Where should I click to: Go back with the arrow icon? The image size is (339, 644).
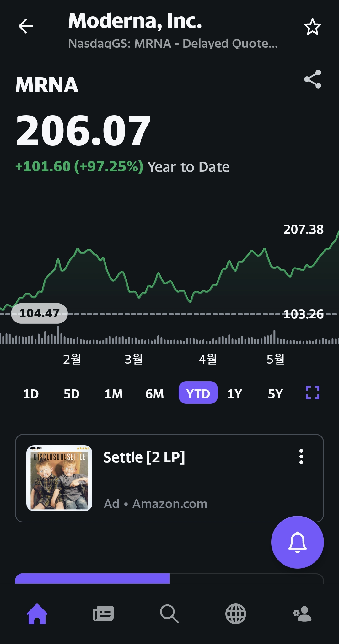tap(26, 26)
